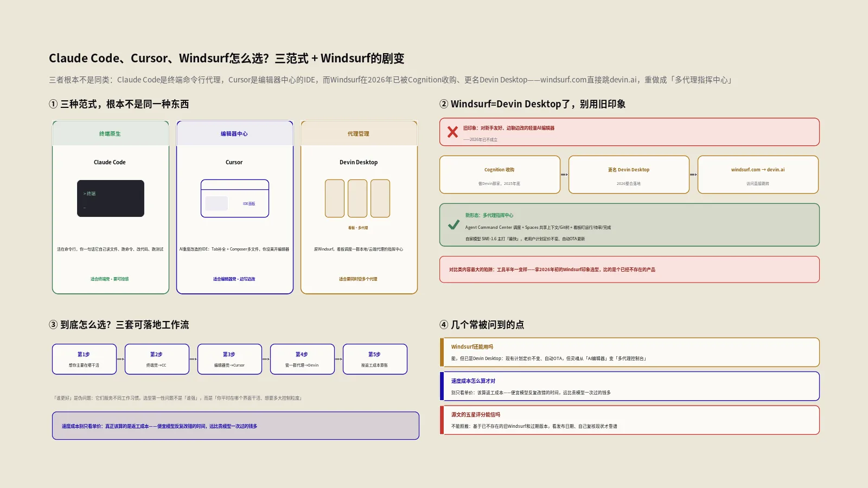Click the 第4步 step box

302,359
